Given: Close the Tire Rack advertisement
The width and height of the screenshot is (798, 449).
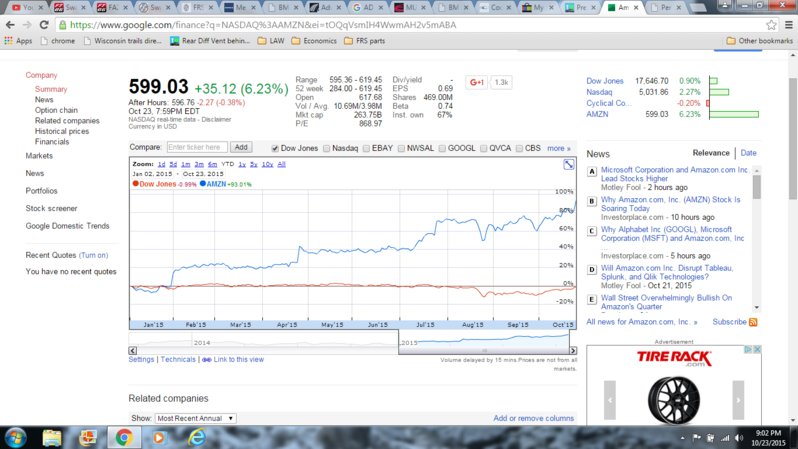Looking at the screenshot, I should pos(757,349).
